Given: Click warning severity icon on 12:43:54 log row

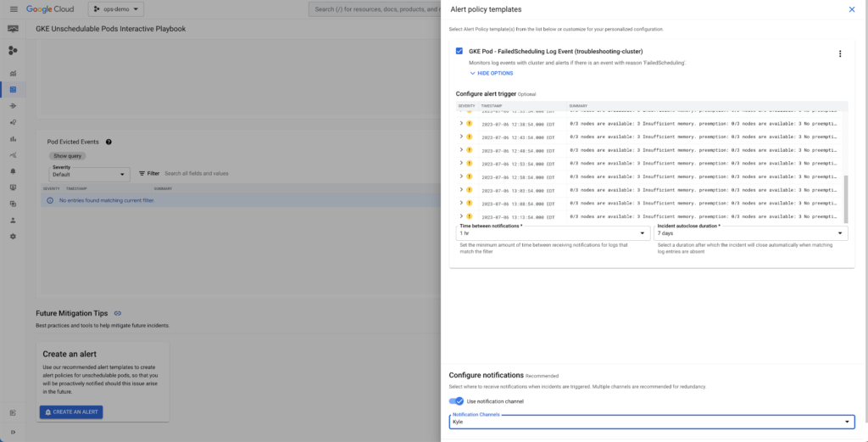Looking at the screenshot, I should pyautogui.click(x=469, y=137).
